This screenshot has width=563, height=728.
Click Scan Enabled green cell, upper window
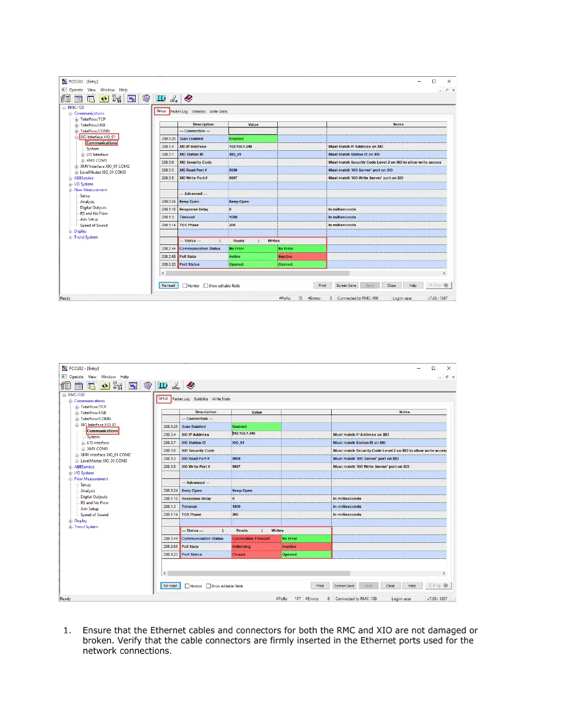[253, 139]
